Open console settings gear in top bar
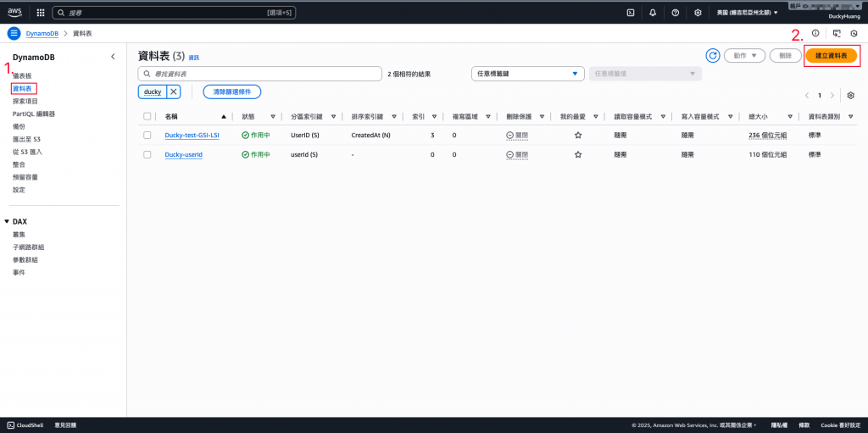The width and height of the screenshot is (868, 433). [698, 12]
